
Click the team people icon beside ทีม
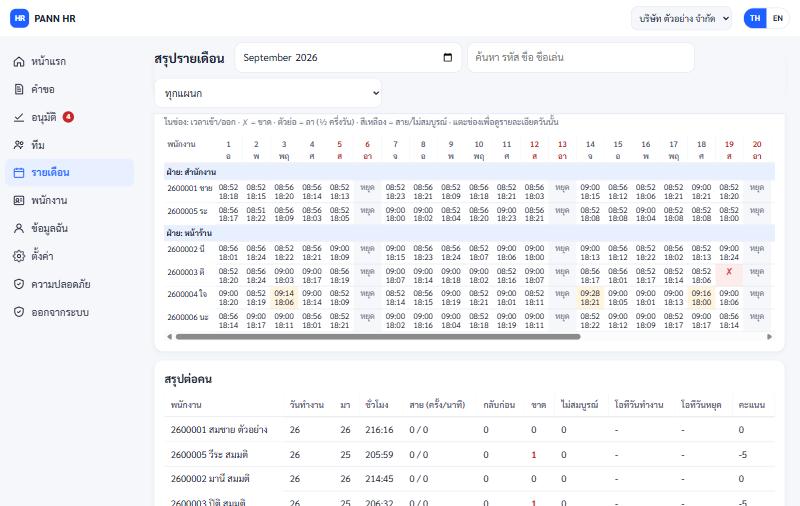point(19,145)
